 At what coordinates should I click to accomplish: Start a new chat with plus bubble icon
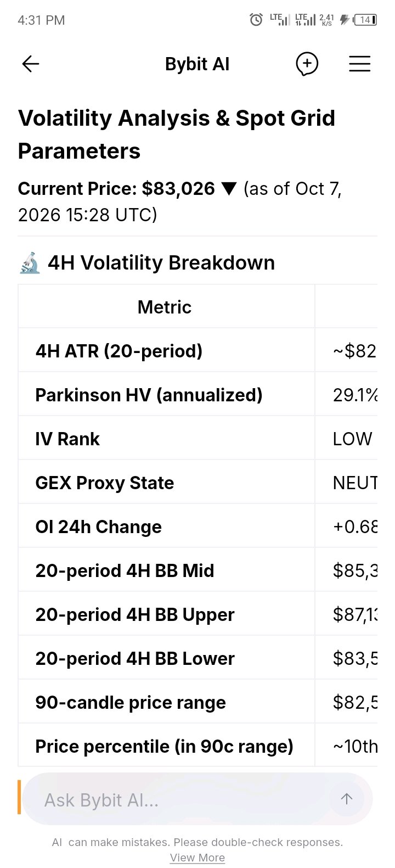(307, 64)
